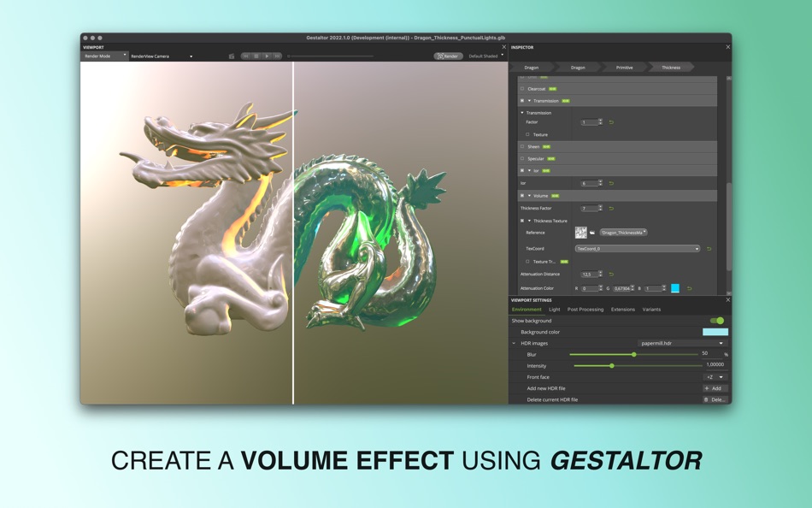This screenshot has height=508, width=812.
Task: Select the Thickness breadcrumb
Action: coord(671,68)
